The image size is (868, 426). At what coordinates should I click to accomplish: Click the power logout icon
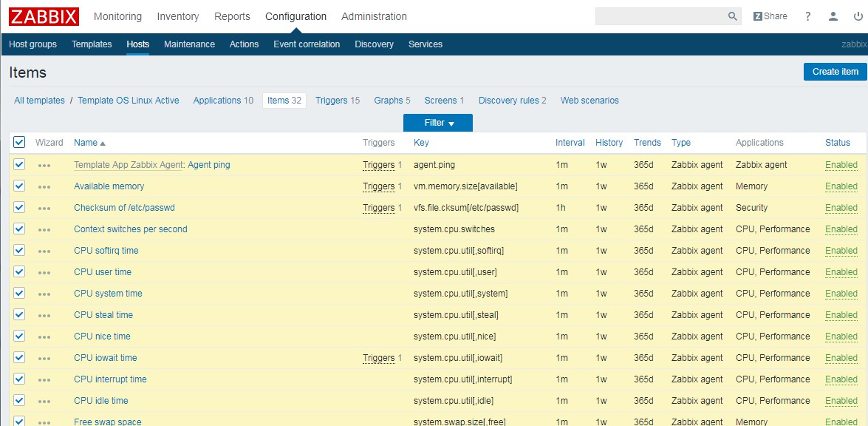coord(858,16)
